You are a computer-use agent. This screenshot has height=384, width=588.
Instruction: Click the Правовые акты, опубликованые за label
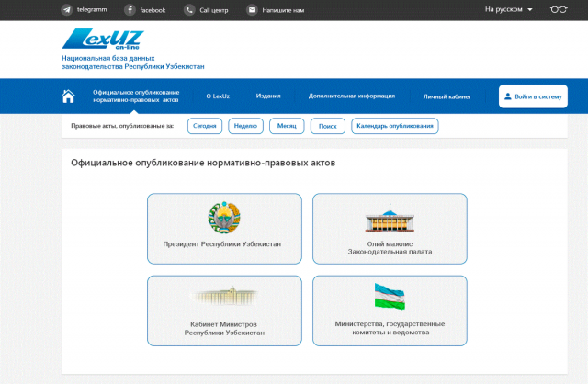(122, 126)
